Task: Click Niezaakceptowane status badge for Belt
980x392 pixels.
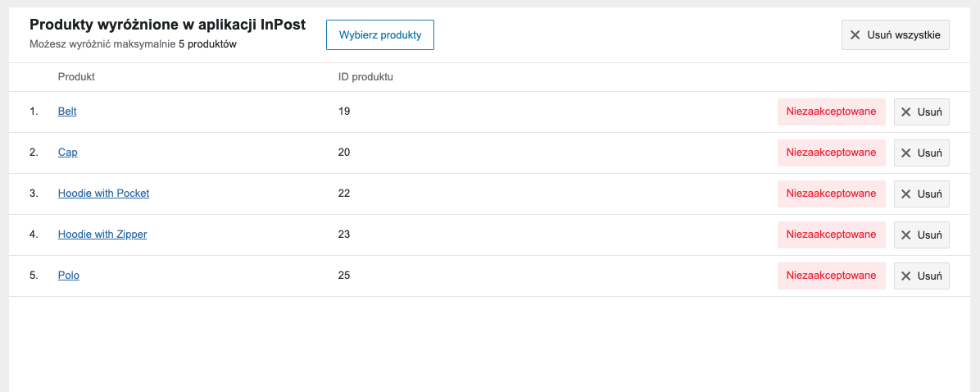Action: coord(831,112)
